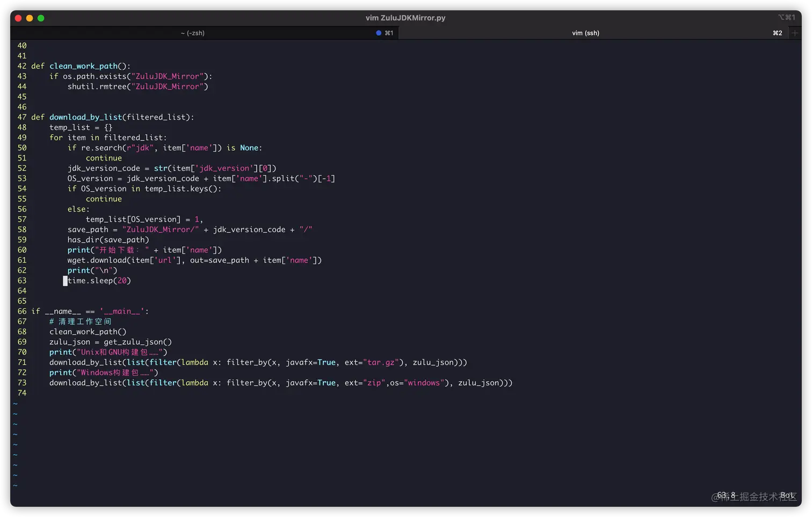The width and height of the screenshot is (812, 517).
Task: Click 'else:' on line 56
Action: [x=78, y=209]
